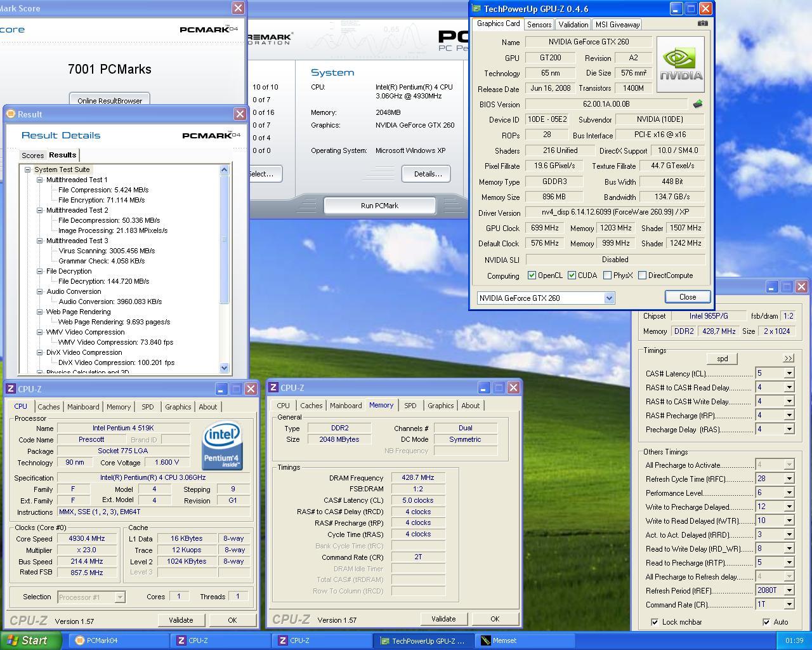The height and width of the screenshot is (650, 812).
Task: Open the CAS# Latency (tCL) dropdown
Action: (x=789, y=373)
